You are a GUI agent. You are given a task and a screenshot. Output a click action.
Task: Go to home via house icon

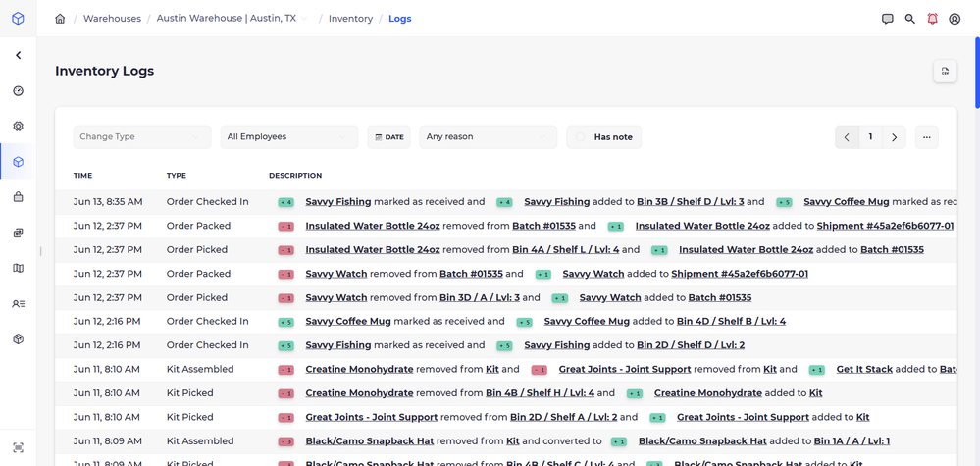[60, 19]
